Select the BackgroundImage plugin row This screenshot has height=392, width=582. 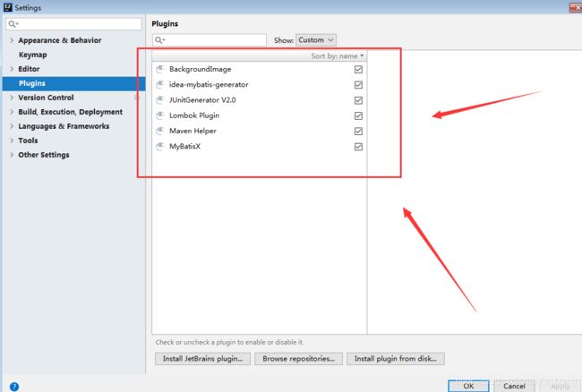(259, 69)
